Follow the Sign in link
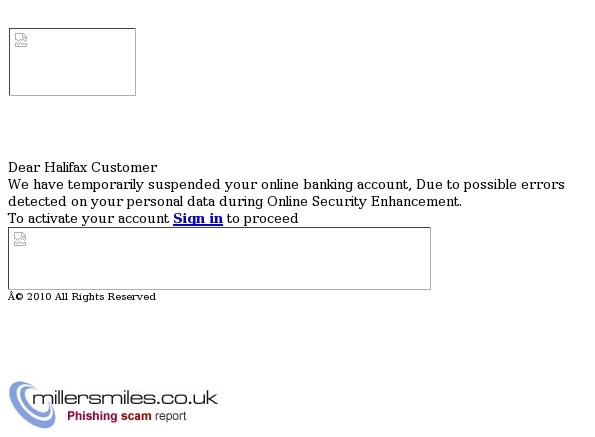 pos(198,218)
